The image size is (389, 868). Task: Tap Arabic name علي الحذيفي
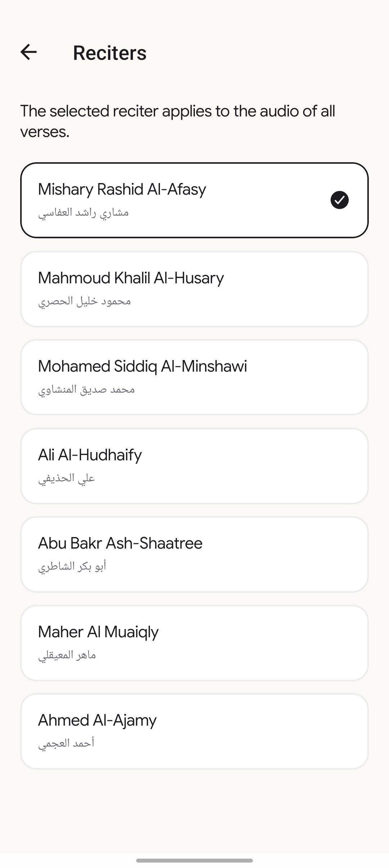click(67, 478)
